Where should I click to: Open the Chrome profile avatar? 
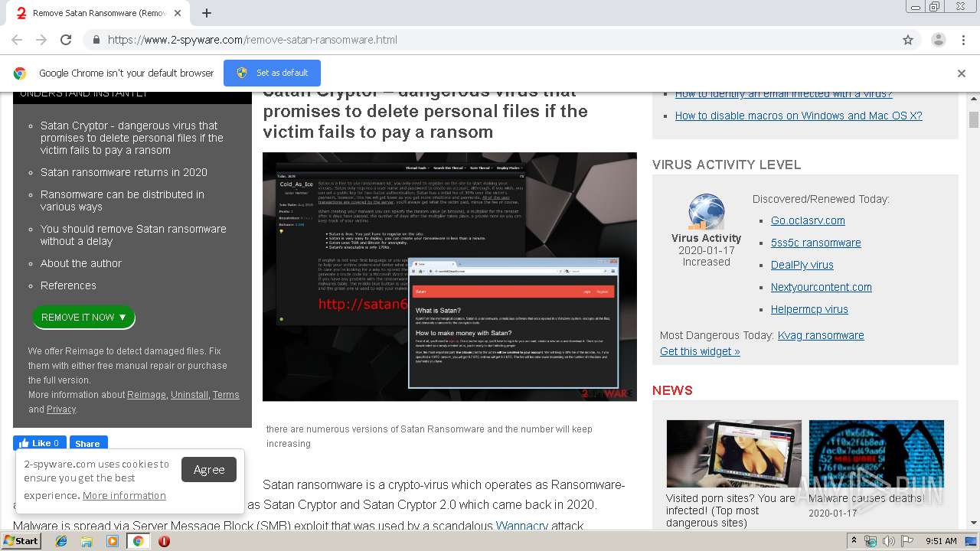(x=938, y=40)
